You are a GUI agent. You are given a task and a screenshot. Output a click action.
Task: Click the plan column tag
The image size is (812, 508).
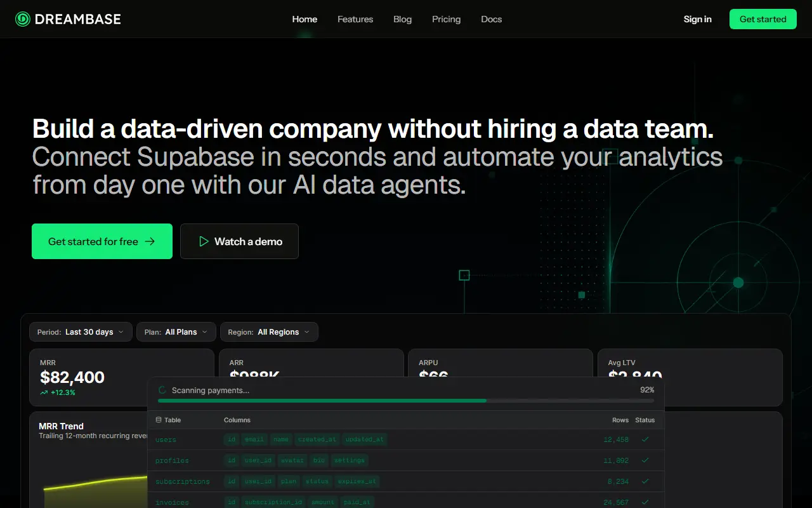(x=289, y=481)
